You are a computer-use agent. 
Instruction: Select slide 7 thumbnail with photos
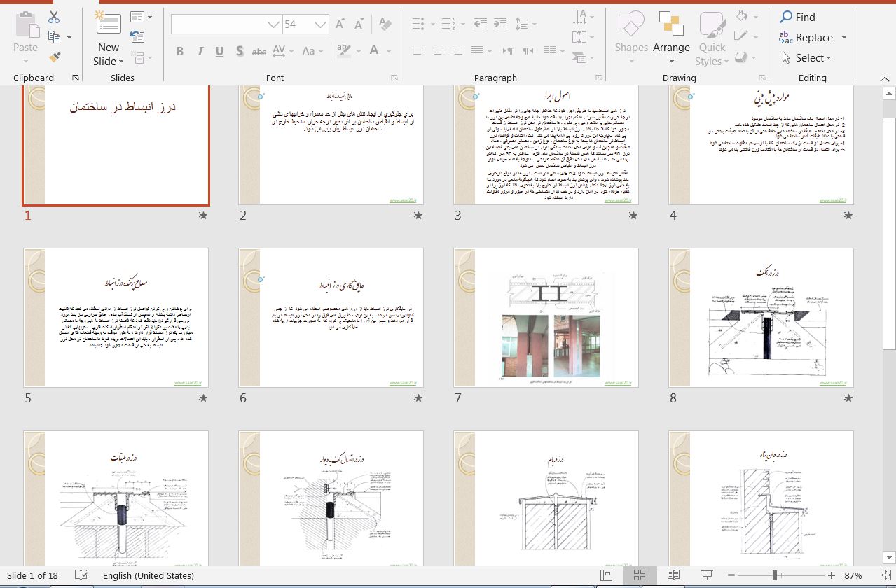546,318
